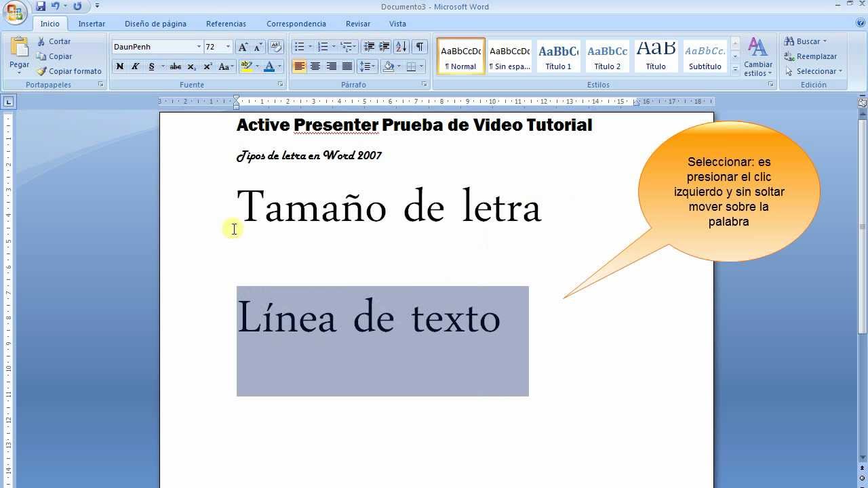
Task: Click the numbered list icon
Action: point(323,47)
